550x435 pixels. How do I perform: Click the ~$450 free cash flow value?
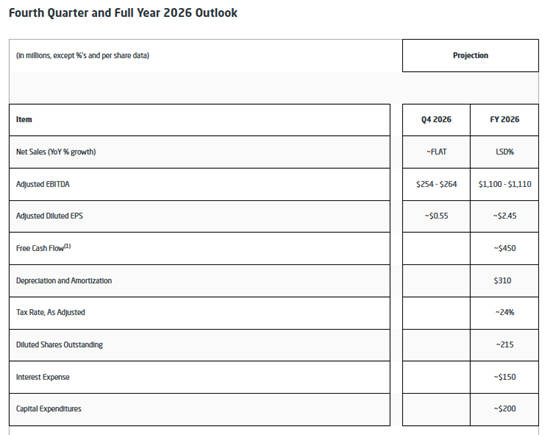(505, 248)
